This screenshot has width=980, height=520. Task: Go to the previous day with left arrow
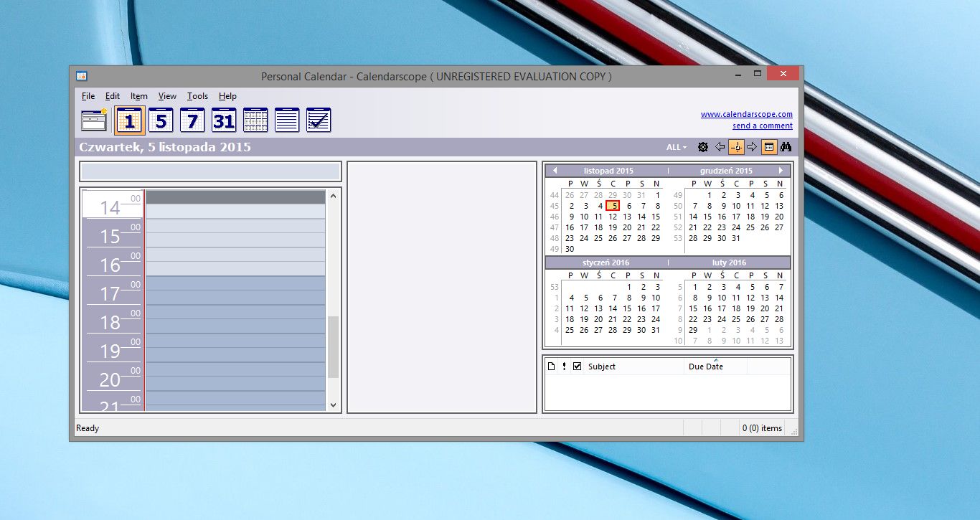[720, 147]
